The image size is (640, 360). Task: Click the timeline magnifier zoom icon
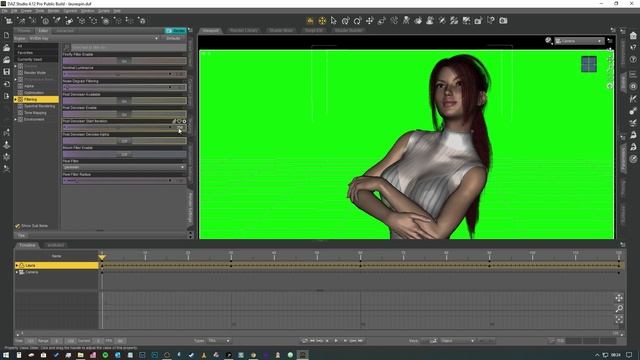point(619,309)
